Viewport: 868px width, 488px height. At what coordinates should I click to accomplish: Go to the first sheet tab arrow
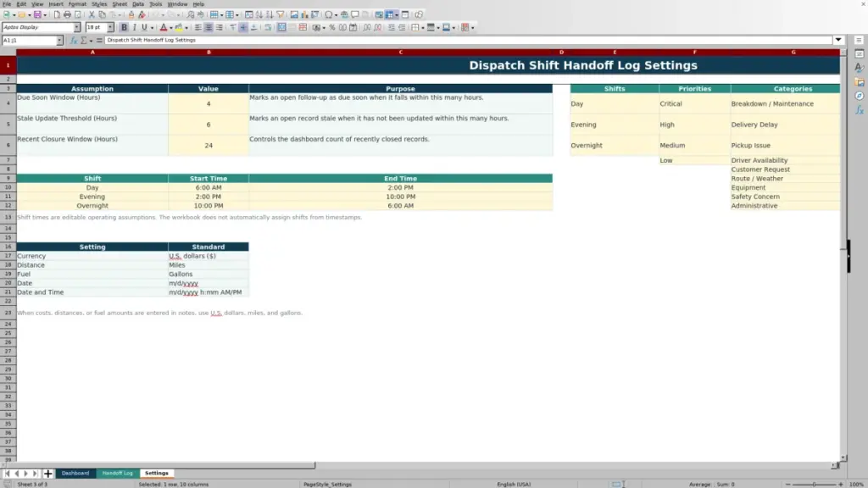[7, 474]
